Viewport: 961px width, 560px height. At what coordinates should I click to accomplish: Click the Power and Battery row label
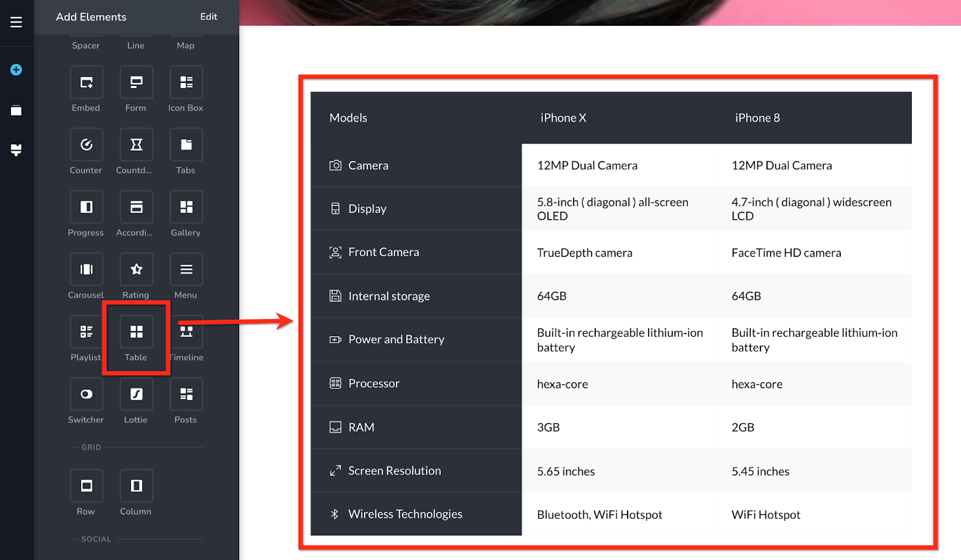click(x=396, y=339)
